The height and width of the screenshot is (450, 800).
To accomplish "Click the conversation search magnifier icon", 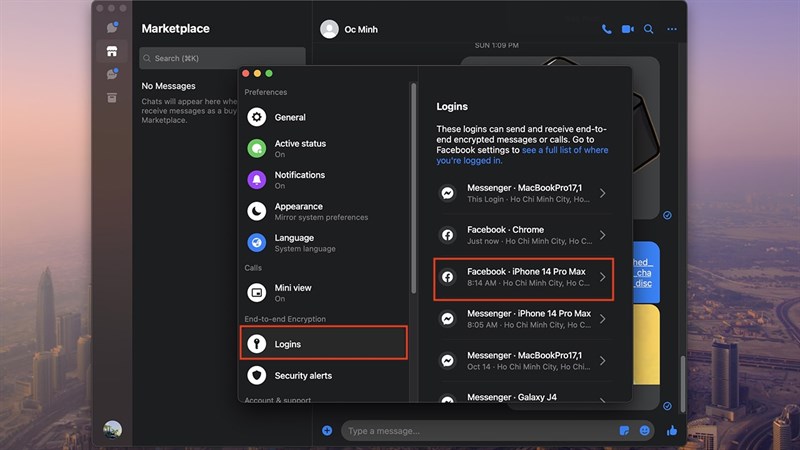I will (x=649, y=30).
